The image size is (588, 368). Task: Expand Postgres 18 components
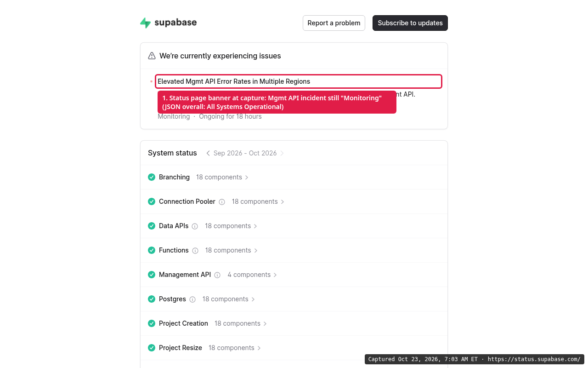[229, 299]
